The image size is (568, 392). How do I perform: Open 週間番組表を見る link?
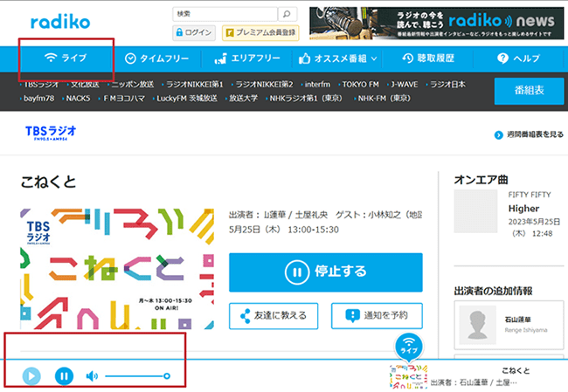[529, 134]
